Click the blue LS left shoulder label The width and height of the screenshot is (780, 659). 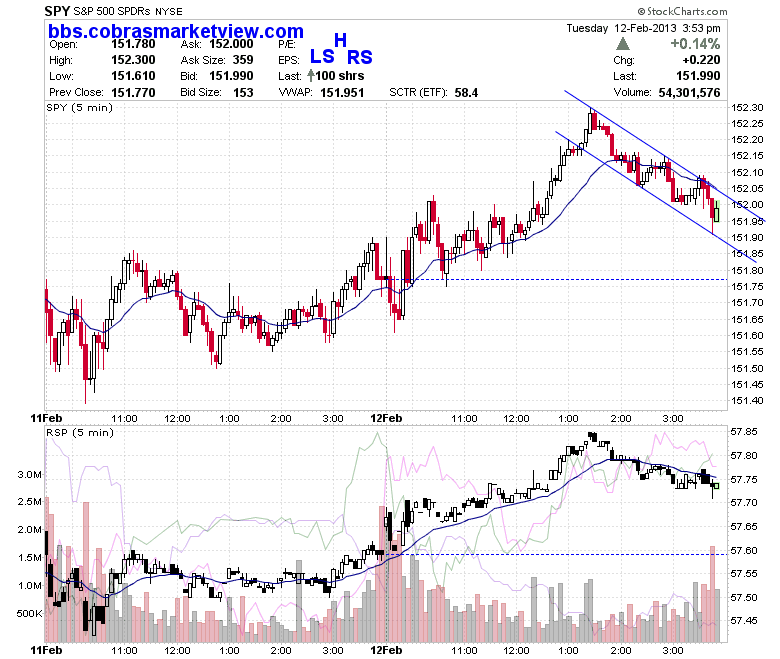322,56
